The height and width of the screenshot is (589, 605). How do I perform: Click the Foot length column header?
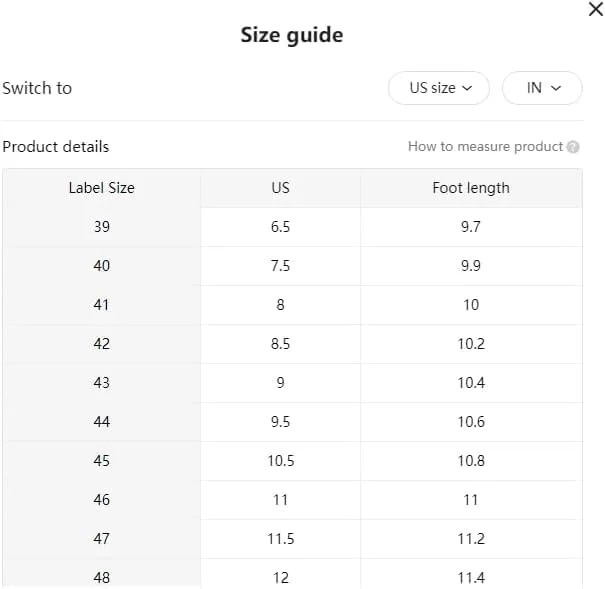(471, 188)
